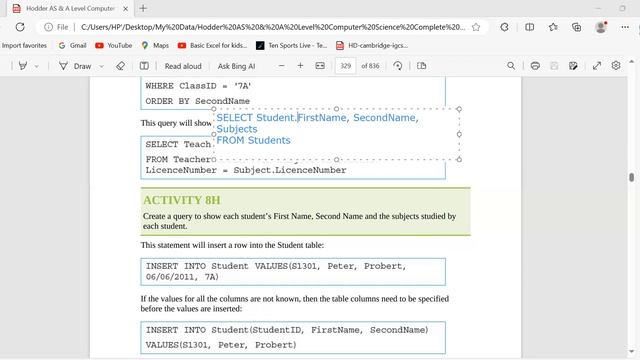Zoom in with plus button
This screenshot has width=640, height=360.
(300, 66)
